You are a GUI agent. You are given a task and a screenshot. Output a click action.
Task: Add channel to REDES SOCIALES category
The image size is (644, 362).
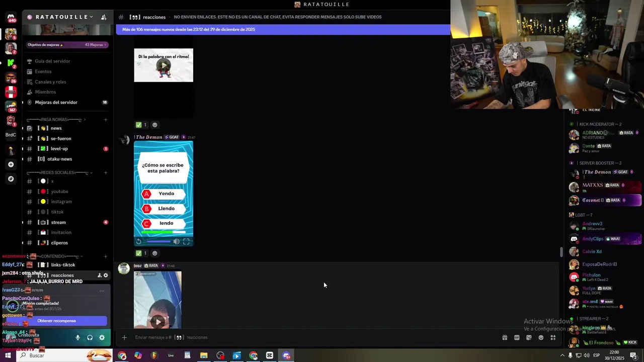click(x=106, y=172)
